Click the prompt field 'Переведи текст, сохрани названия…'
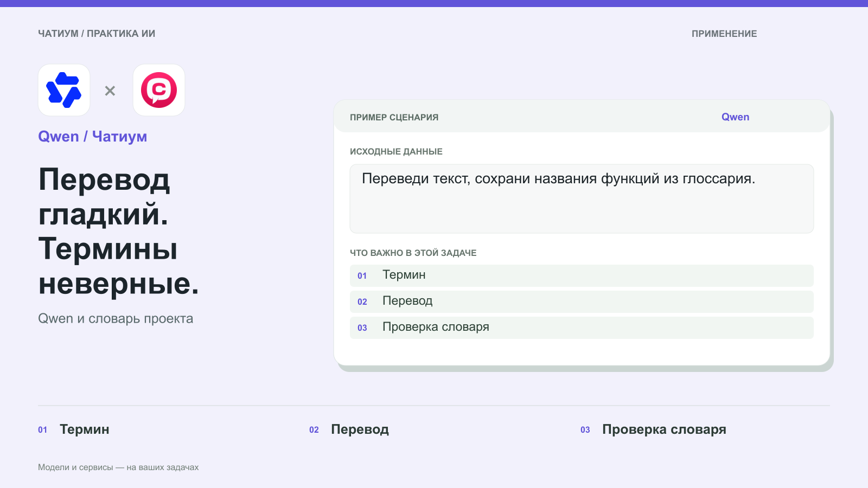 point(582,199)
